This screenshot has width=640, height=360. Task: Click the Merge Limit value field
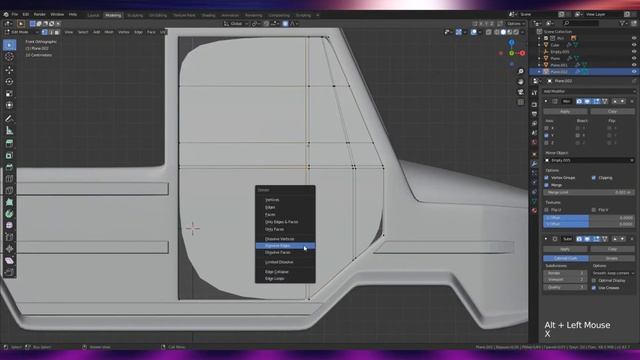(x=589, y=192)
